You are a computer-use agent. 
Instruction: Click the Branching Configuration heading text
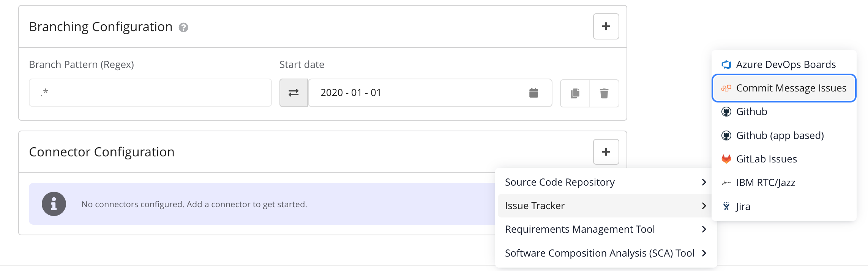[101, 27]
